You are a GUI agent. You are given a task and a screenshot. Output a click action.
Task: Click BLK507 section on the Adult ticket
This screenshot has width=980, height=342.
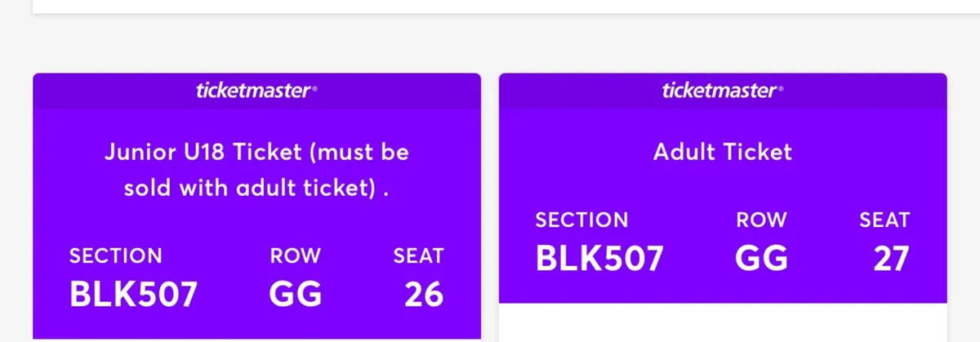[x=599, y=258]
